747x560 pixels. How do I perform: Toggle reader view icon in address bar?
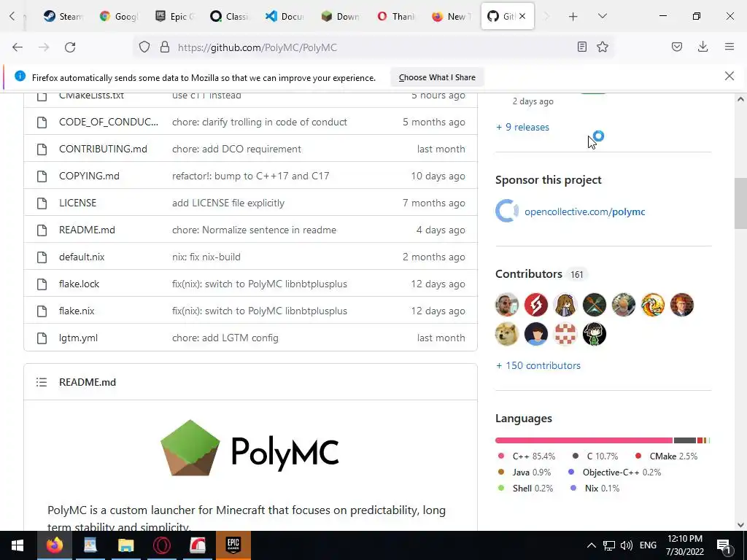(581, 47)
